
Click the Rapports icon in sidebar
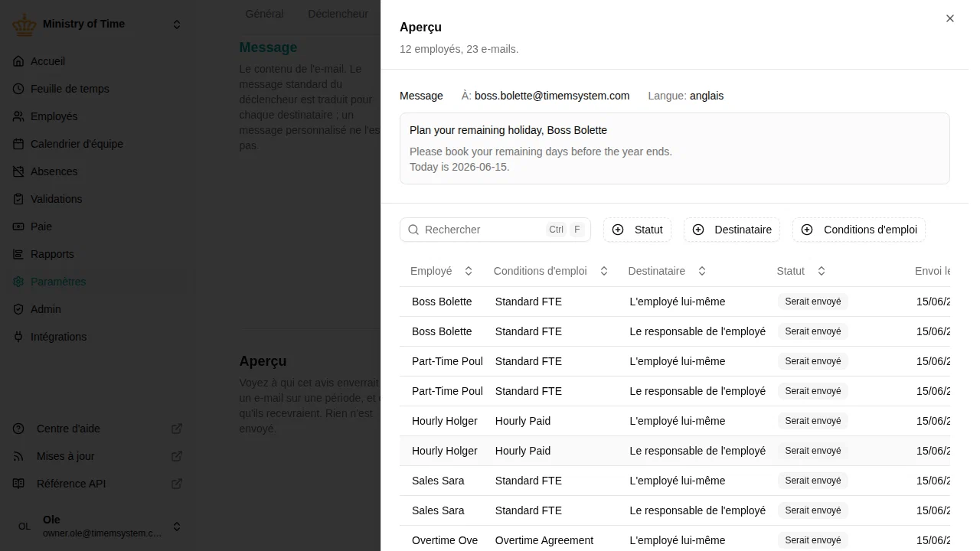click(18, 254)
